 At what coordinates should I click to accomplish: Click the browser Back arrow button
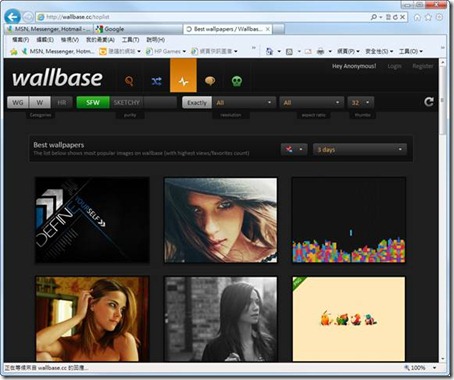[x=13, y=17]
